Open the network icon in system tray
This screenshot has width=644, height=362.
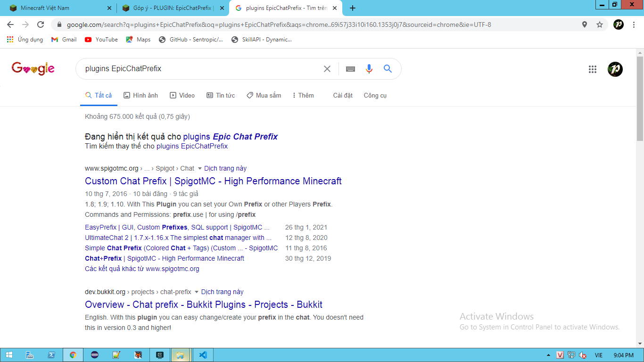[x=571, y=355]
